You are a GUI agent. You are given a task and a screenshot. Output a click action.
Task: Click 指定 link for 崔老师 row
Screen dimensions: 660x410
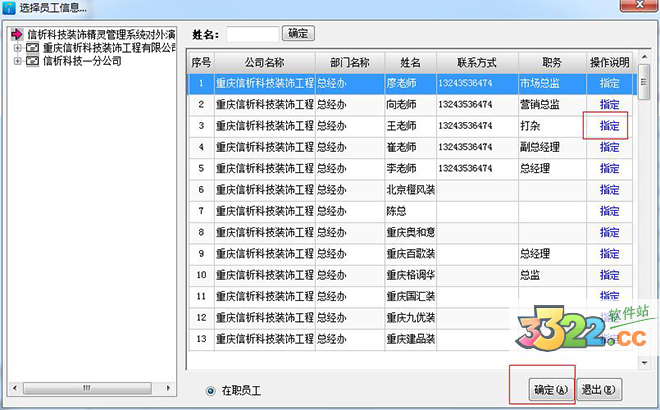pyautogui.click(x=609, y=147)
